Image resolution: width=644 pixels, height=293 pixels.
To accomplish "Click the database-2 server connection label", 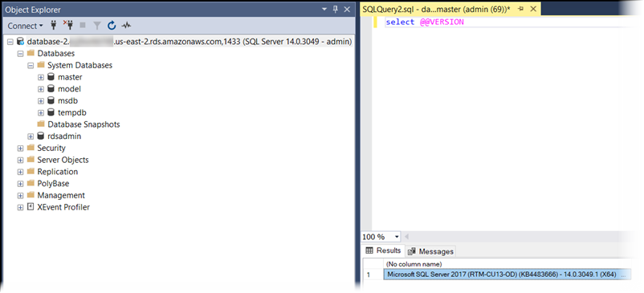I will (190, 42).
